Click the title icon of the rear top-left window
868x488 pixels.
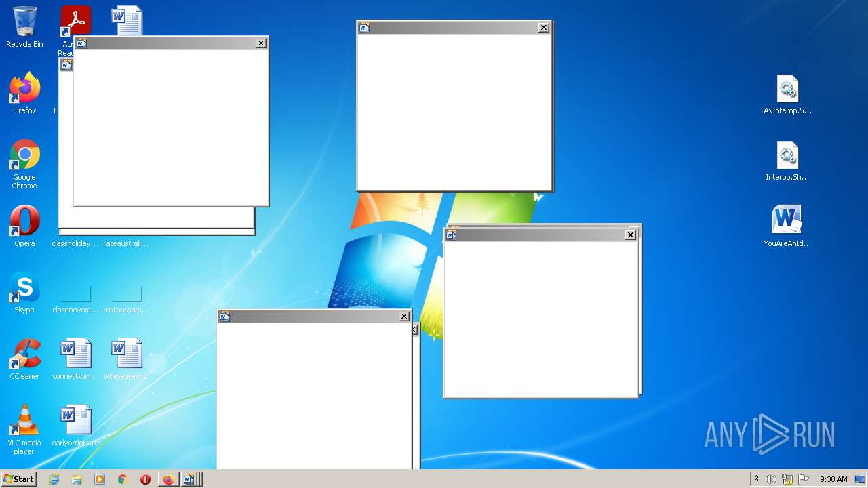pos(66,65)
